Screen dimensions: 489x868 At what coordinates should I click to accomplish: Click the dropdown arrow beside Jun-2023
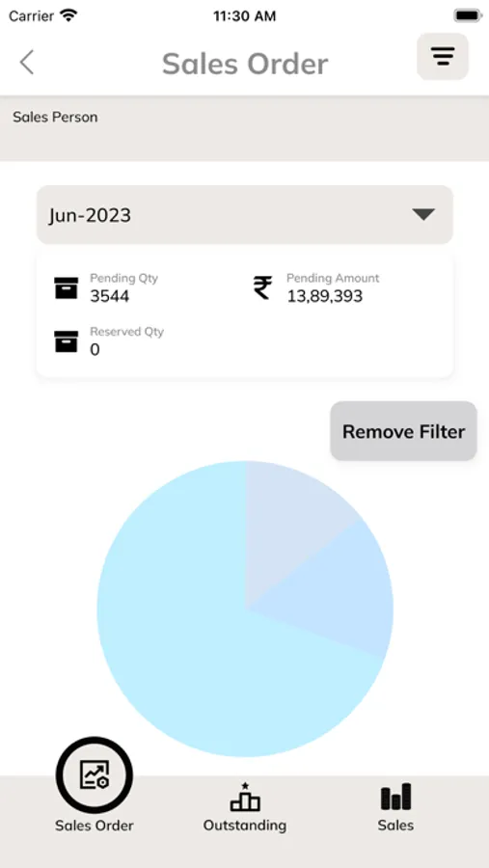pyautogui.click(x=423, y=215)
